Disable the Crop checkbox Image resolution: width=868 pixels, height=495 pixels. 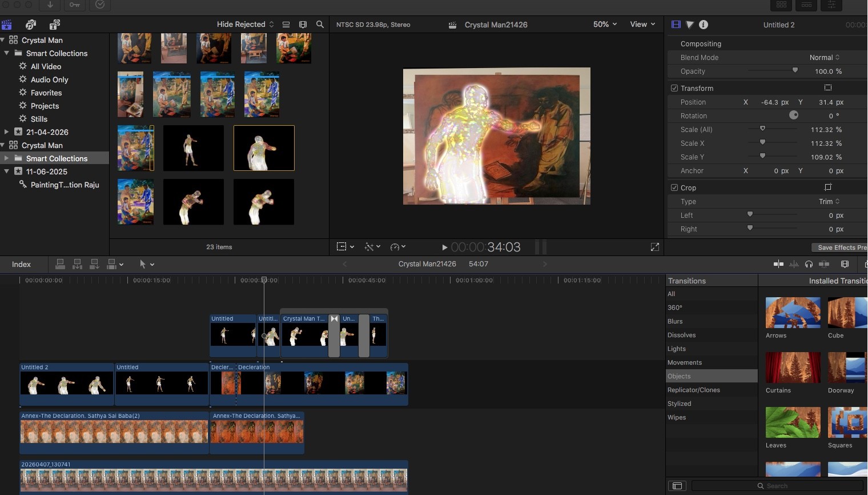[674, 187]
